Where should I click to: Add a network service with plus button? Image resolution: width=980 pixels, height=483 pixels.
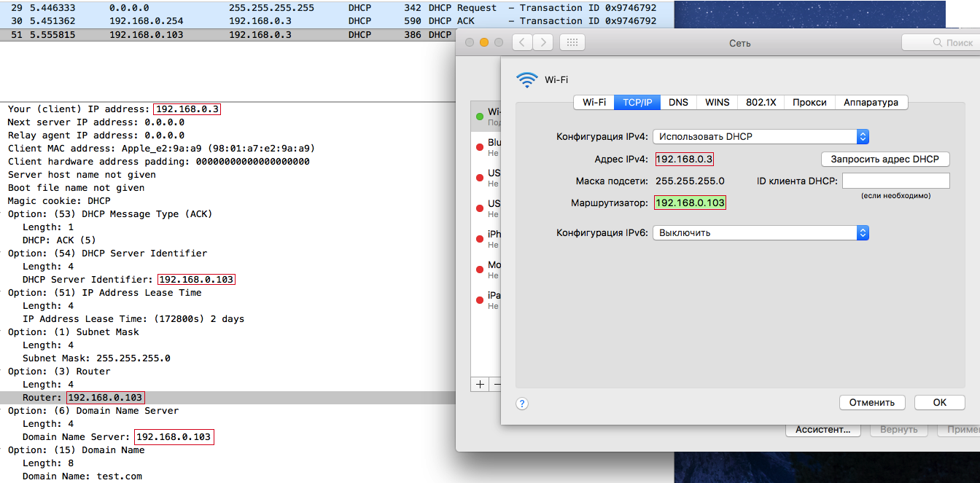[x=480, y=383]
